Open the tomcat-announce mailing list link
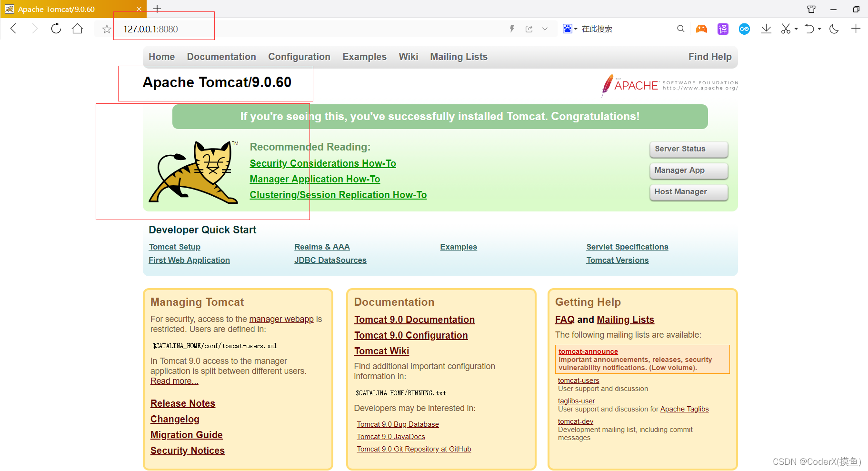 (x=588, y=351)
